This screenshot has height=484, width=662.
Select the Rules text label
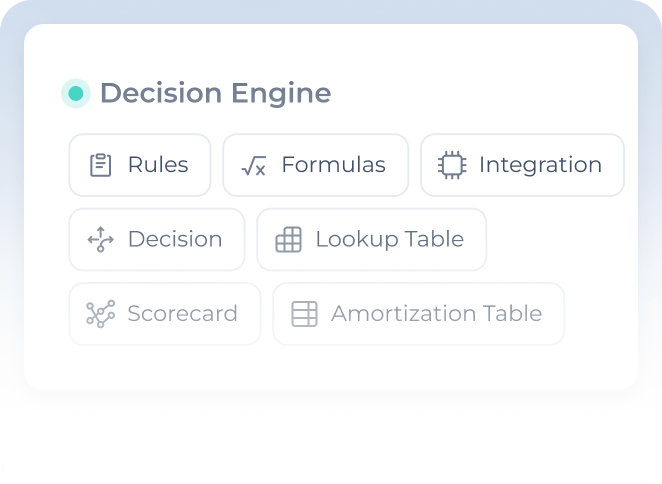coord(158,165)
